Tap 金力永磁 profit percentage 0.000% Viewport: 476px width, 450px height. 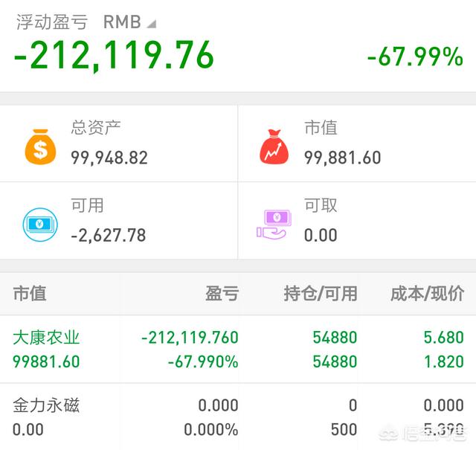pos(211,430)
